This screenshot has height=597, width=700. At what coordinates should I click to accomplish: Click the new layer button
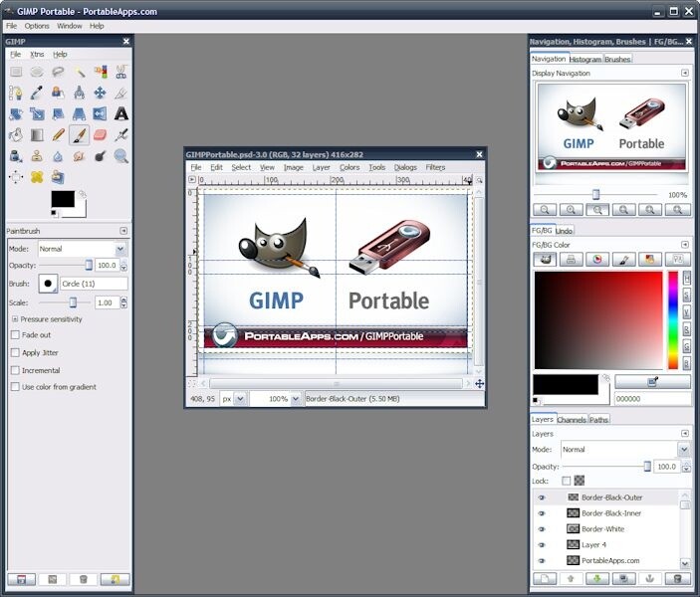(545, 579)
